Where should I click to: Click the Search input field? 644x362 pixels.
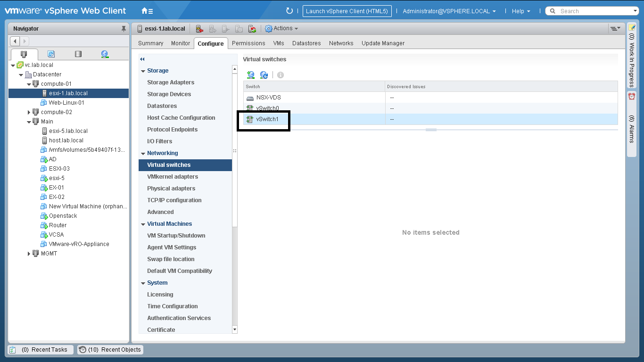(595, 11)
